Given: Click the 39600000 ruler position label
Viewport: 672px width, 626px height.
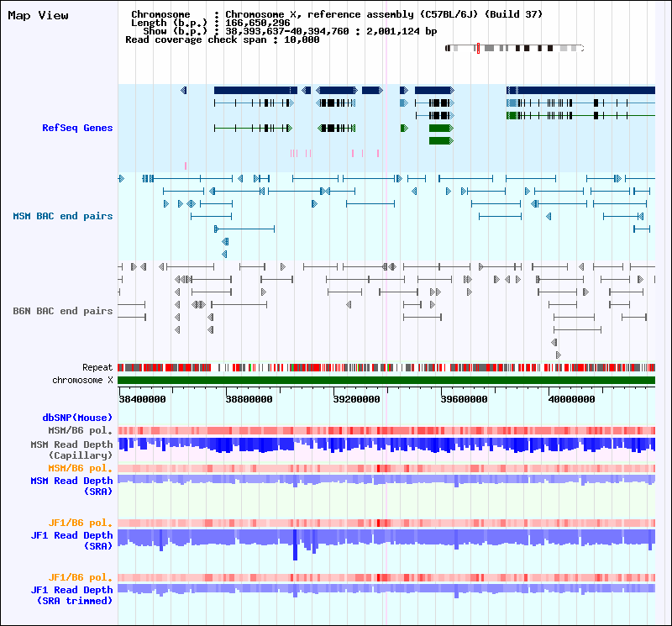Looking at the screenshot, I should (465, 399).
